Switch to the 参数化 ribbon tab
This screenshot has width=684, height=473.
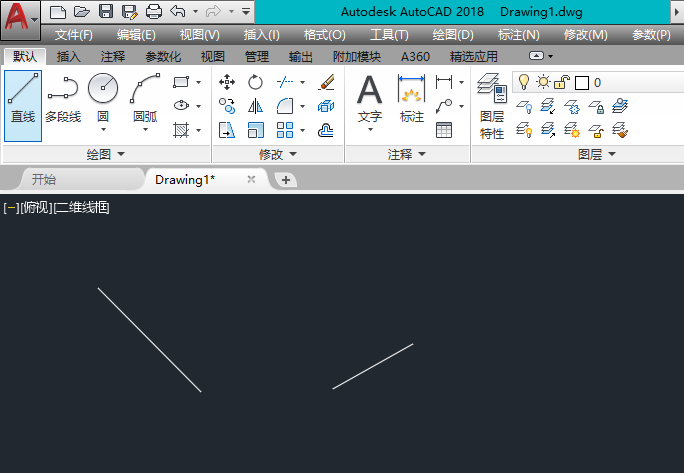click(163, 56)
